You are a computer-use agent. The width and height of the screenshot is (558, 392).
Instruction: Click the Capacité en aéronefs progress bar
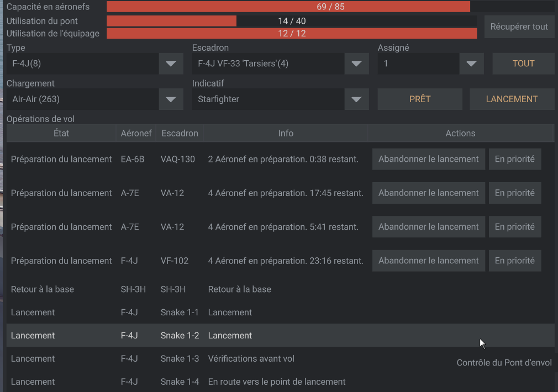(x=330, y=7)
